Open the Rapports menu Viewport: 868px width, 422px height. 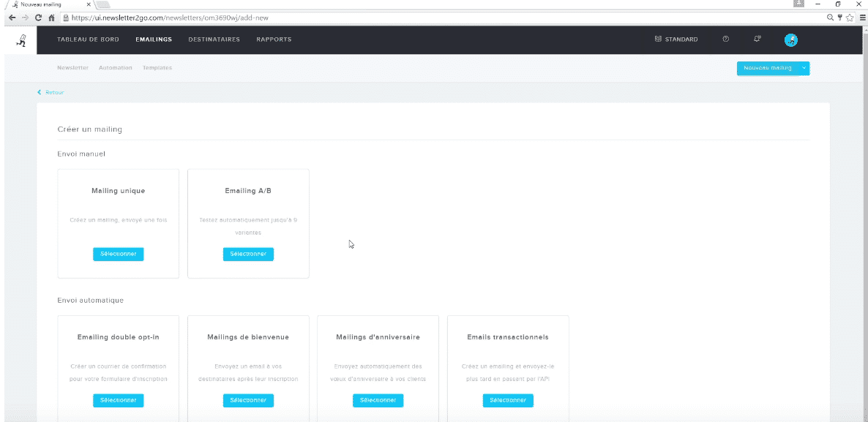[274, 39]
